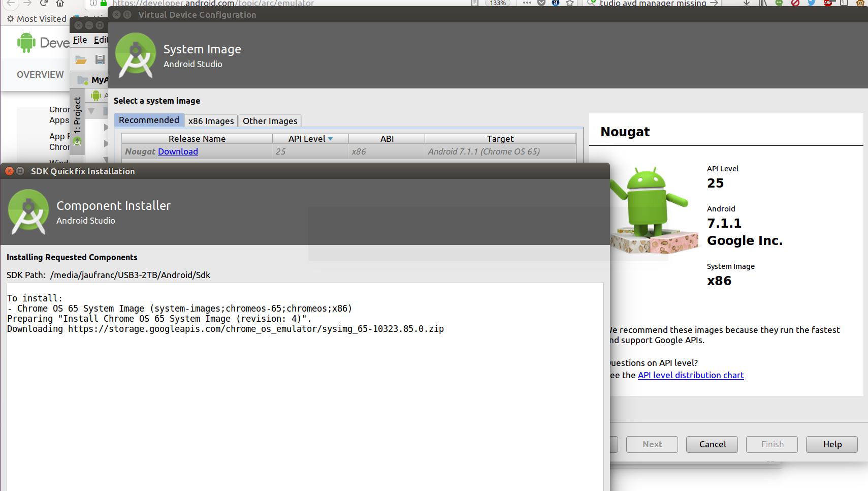Image resolution: width=868 pixels, height=491 pixels.
Task: Open the API level distribution chart link
Action: pyautogui.click(x=691, y=375)
